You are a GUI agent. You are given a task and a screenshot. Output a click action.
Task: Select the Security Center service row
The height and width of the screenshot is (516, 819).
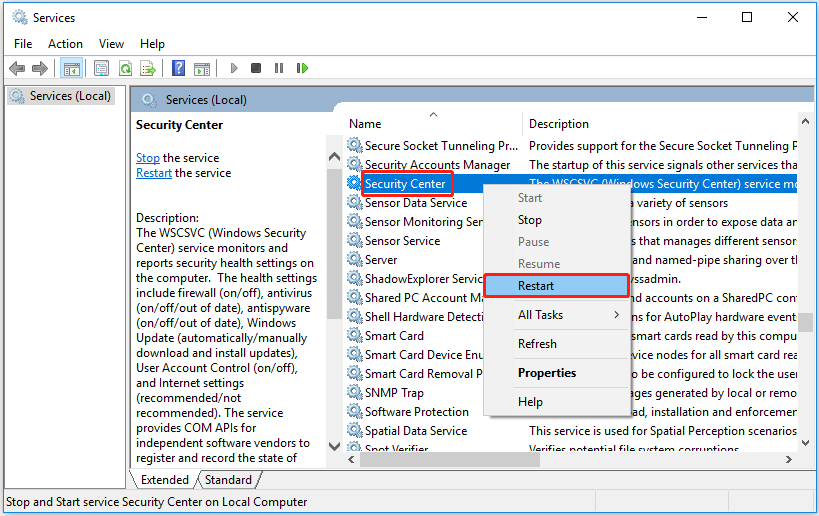coord(571,183)
